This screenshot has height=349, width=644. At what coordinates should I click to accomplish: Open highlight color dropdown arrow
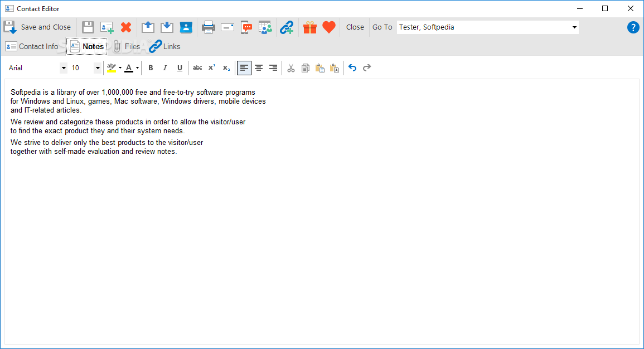pyautogui.click(x=120, y=68)
